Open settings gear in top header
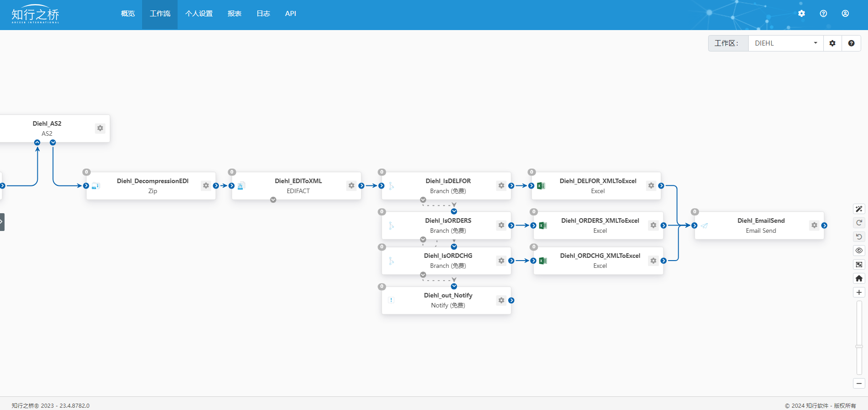Screen dimensions: 868x410 coord(802,14)
